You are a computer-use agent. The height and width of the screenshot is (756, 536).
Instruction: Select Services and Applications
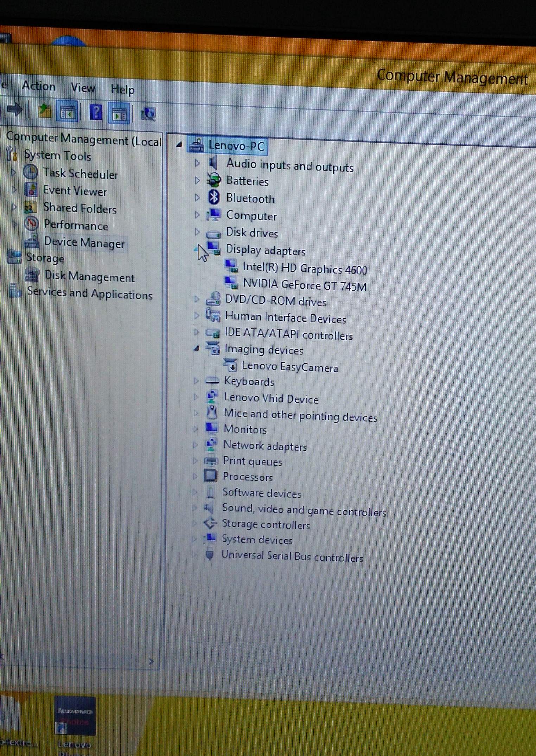[90, 293]
